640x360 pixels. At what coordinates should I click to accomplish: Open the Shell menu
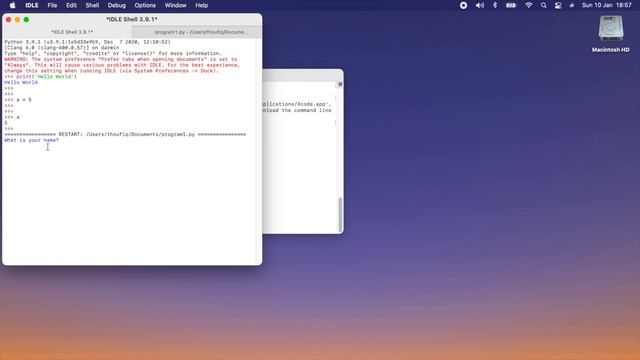92,5
